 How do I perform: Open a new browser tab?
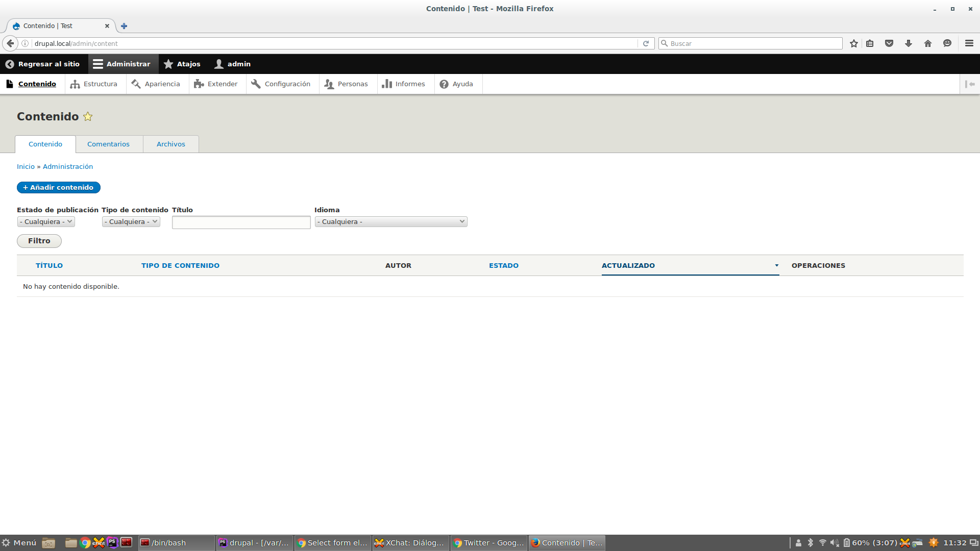click(x=124, y=26)
